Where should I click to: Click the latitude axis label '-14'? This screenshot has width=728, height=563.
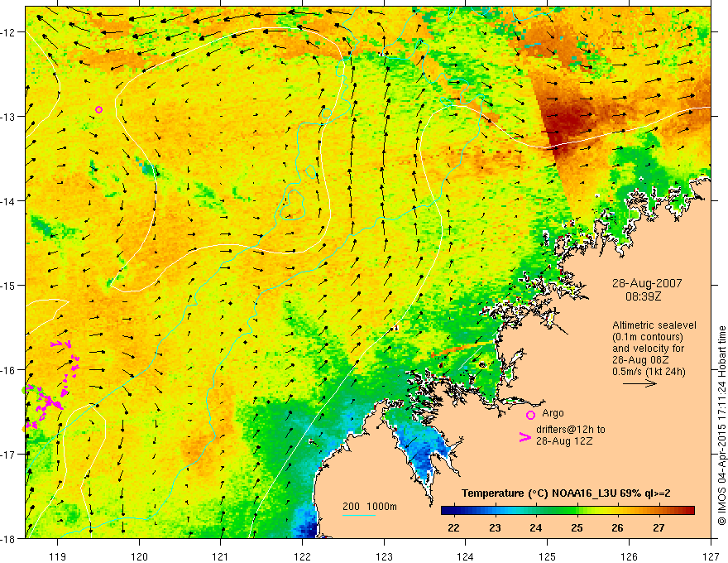click(8, 201)
